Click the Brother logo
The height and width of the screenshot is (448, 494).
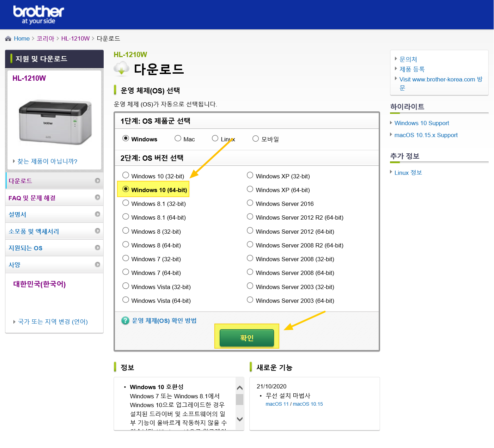(38, 15)
